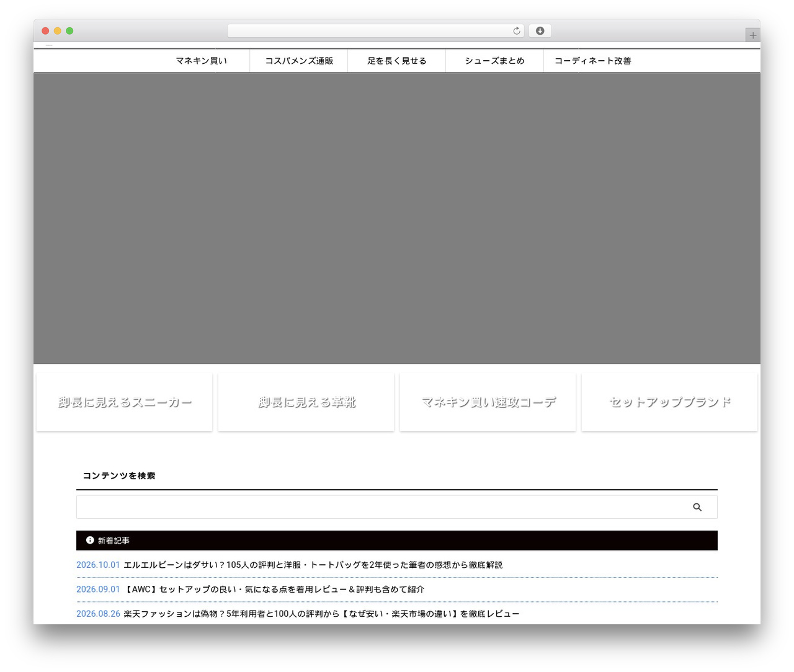Click the date 2026.10.01
This screenshot has width=794, height=672.
point(98,565)
